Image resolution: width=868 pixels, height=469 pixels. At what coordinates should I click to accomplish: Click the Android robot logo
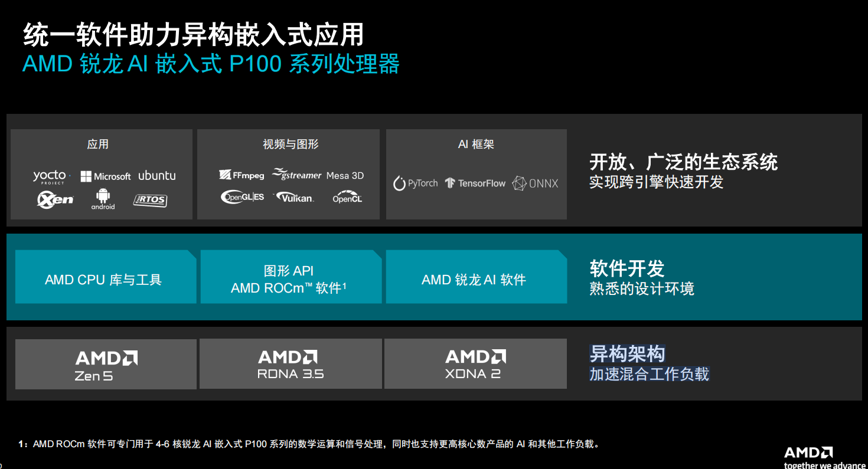[103, 199]
